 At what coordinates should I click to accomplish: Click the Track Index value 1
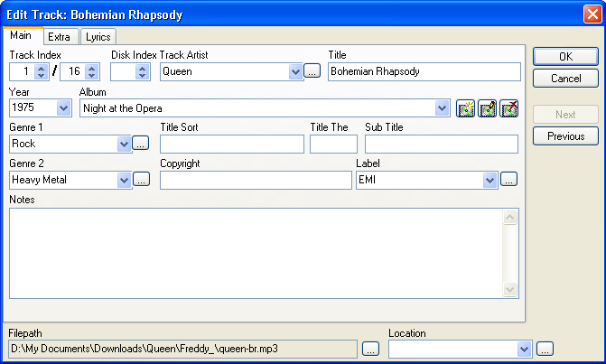[26, 71]
